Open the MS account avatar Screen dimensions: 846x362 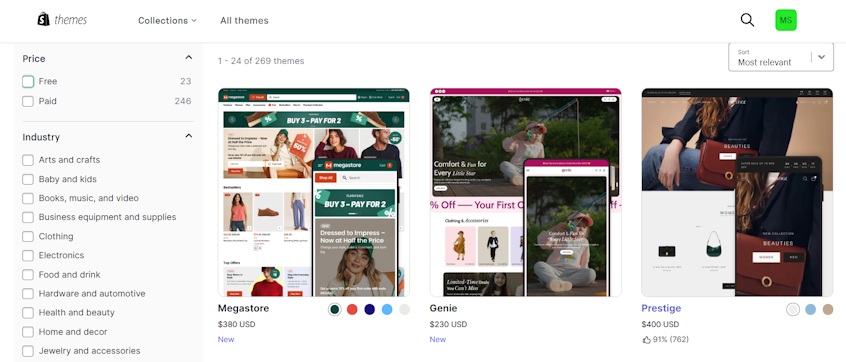786,20
